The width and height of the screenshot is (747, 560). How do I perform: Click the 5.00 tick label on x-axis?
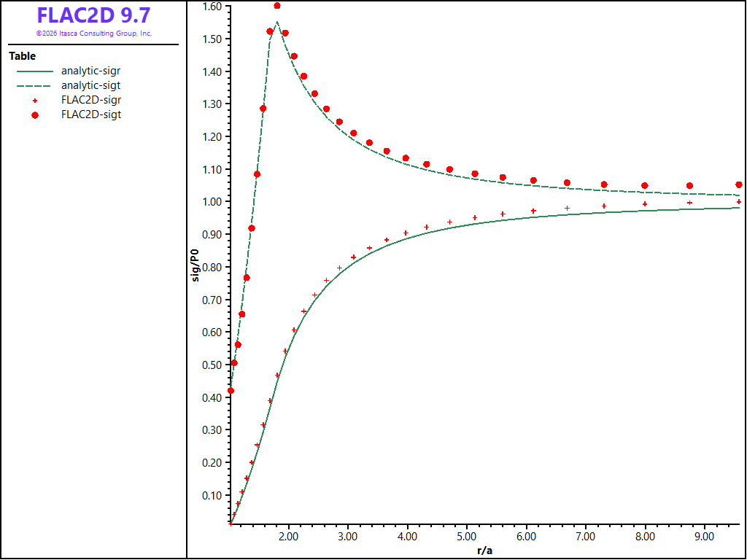[x=466, y=536]
